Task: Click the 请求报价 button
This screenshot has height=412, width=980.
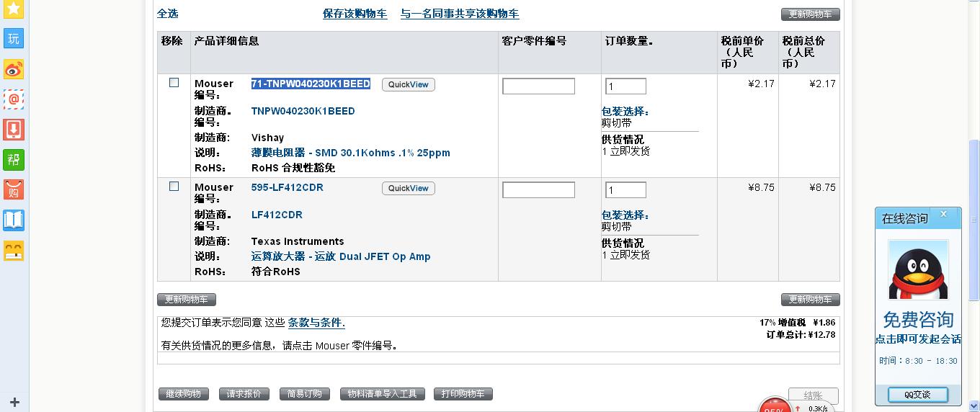Action: tap(244, 394)
